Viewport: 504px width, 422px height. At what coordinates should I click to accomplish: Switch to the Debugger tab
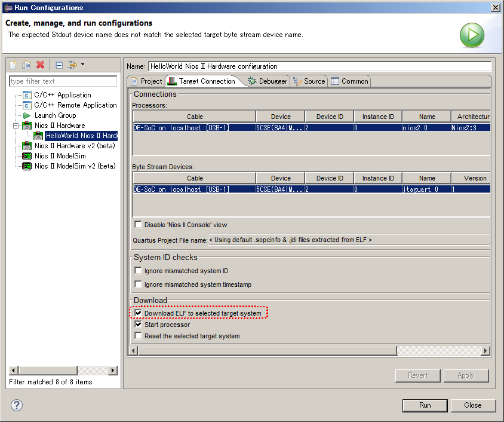click(268, 81)
